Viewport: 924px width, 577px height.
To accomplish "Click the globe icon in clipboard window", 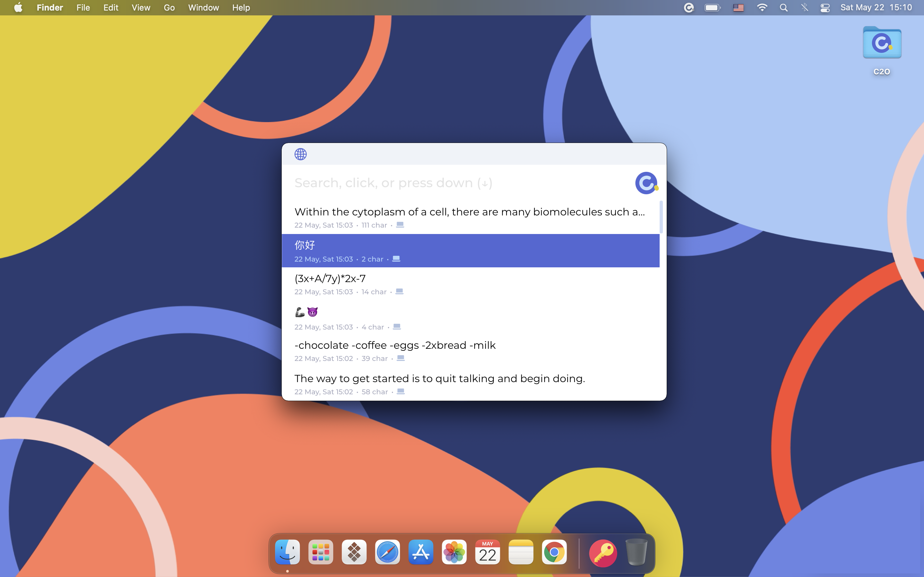I will click(301, 154).
